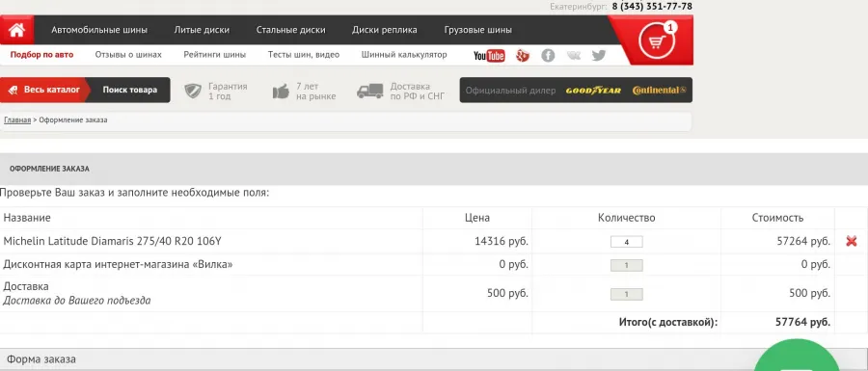868x371 pixels.
Task: Open the YouTube channel icon
Action: [489, 55]
